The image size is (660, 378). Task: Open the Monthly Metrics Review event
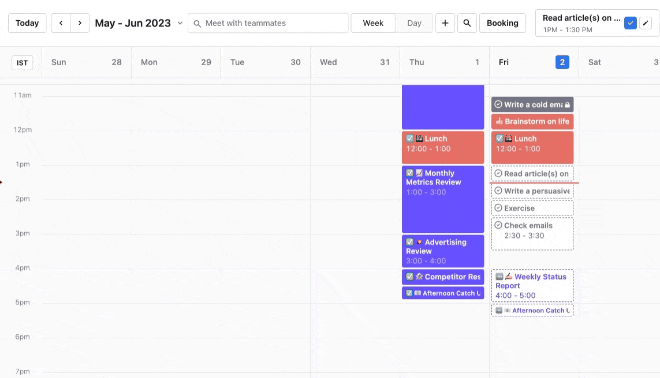(443, 199)
